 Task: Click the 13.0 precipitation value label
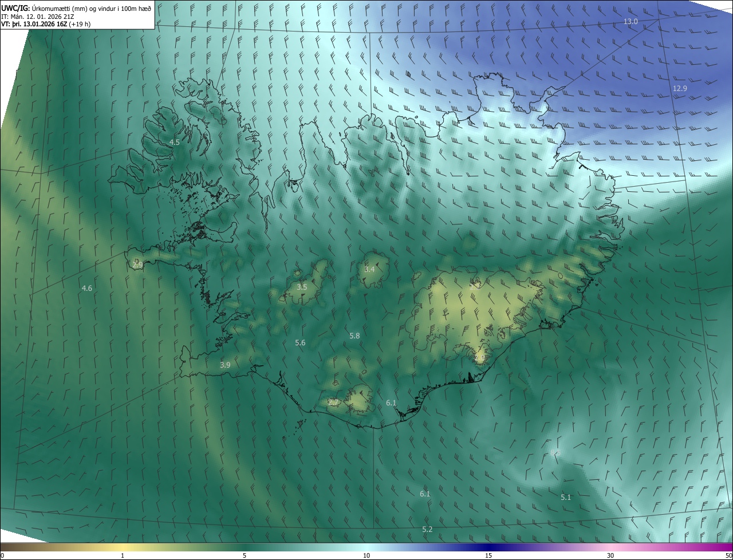(x=630, y=22)
